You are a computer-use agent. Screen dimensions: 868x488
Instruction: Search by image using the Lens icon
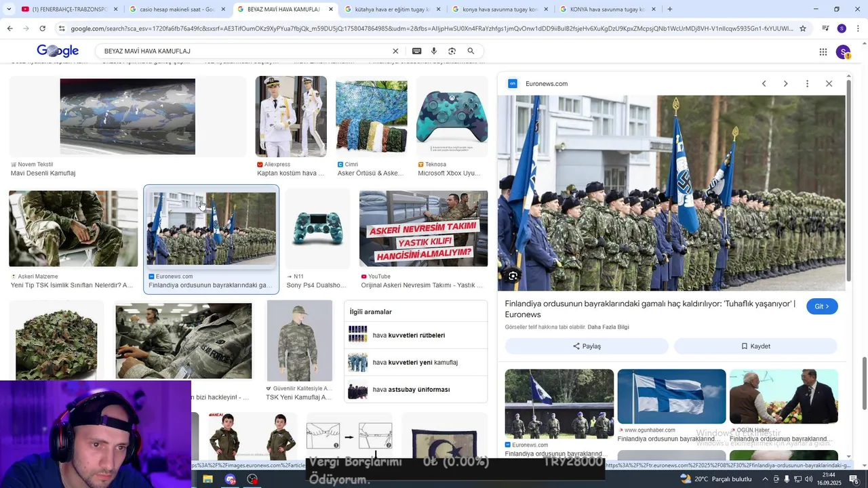(452, 51)
